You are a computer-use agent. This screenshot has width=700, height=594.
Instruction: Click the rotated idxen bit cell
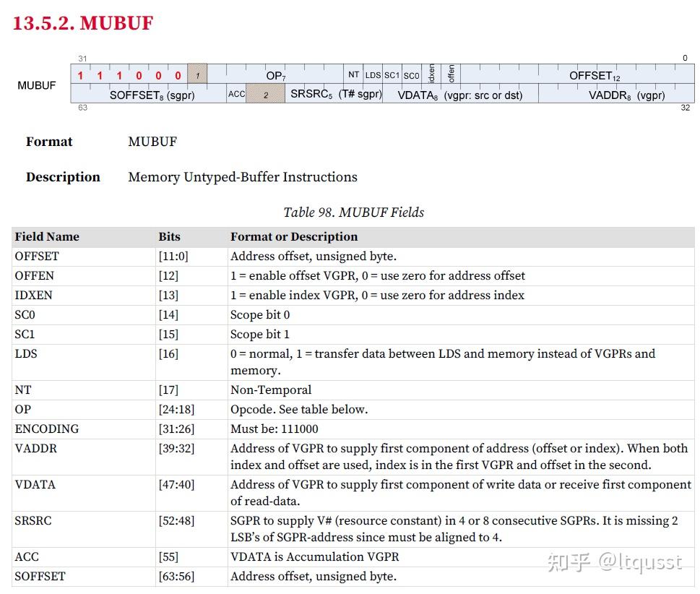[x=431, y=74]
